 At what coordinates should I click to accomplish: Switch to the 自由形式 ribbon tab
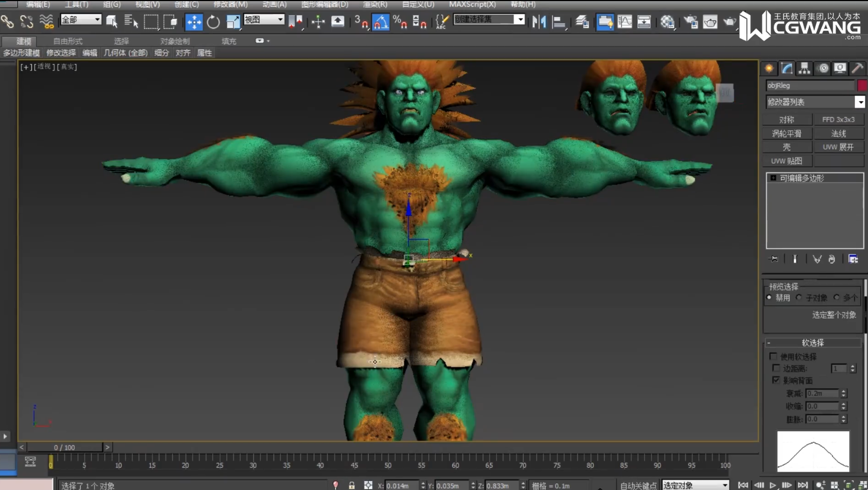click(68, 41)
